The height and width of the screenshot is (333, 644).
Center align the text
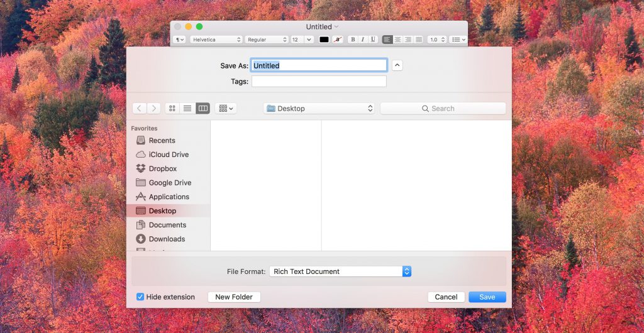coord(397,40)
